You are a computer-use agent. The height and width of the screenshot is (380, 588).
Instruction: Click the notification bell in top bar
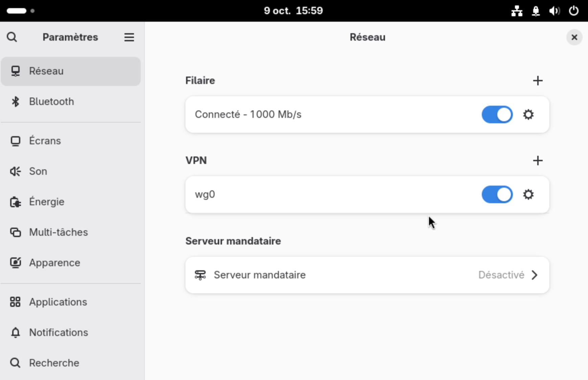536,11
